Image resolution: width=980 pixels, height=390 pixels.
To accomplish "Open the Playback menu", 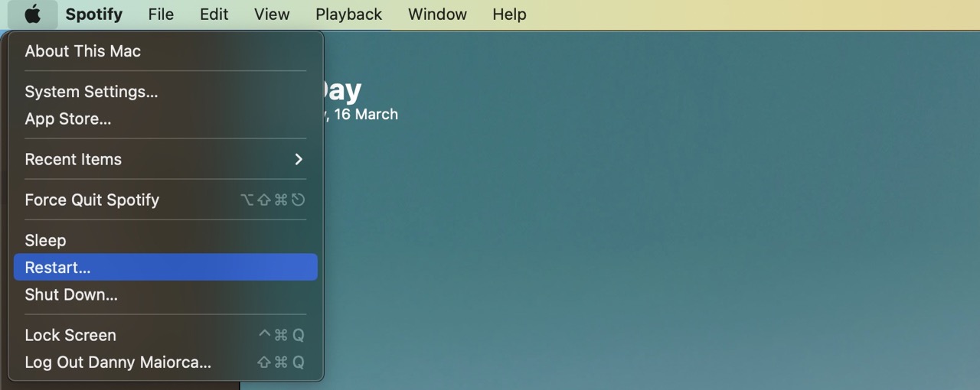I will 348,15.
